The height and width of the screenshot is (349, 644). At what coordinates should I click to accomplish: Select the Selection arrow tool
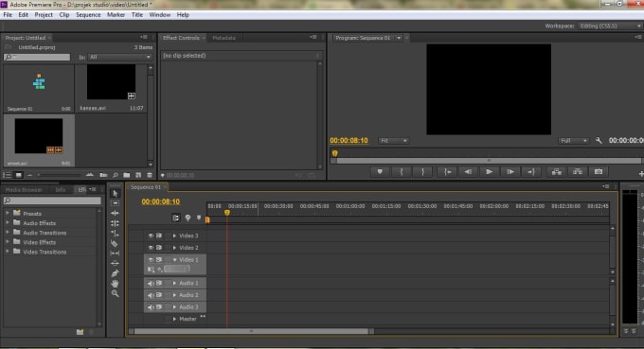coord(115,193)
